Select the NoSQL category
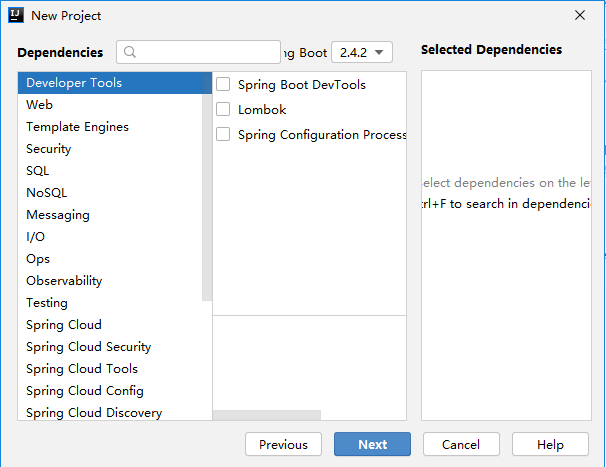 pyautogui.click(x=47, y=193)
